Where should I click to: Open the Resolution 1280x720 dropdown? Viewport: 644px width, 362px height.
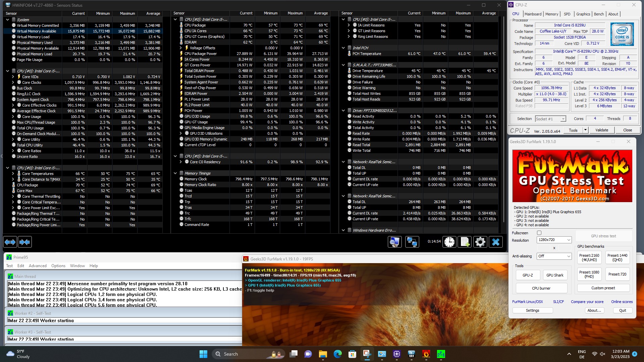(x=554, y=240)
